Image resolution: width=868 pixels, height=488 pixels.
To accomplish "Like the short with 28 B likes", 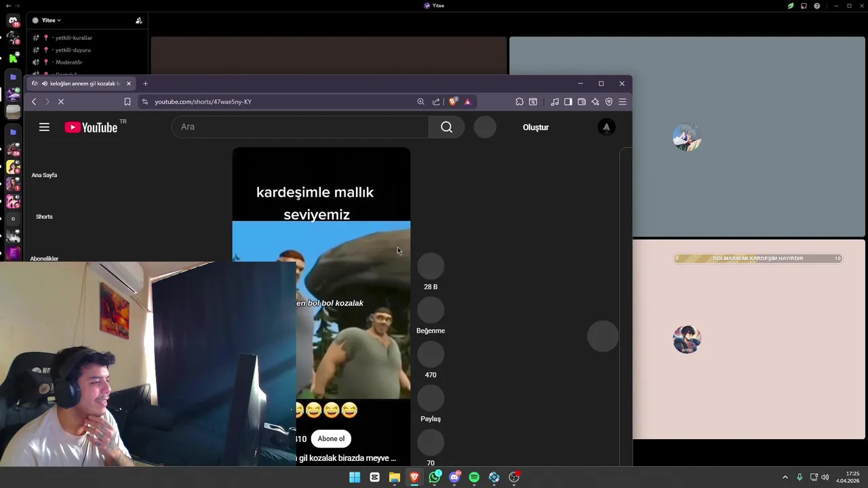I will coord(431,266).
